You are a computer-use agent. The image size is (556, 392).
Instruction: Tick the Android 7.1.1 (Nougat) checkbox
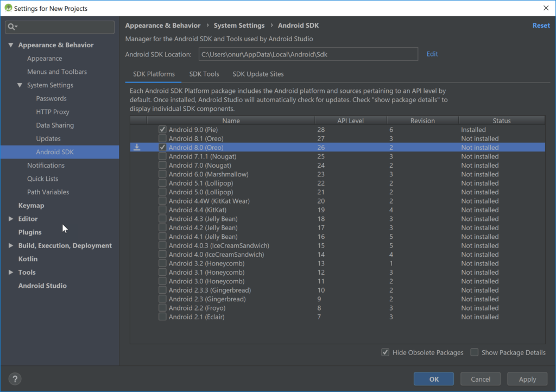pos(162,156)
